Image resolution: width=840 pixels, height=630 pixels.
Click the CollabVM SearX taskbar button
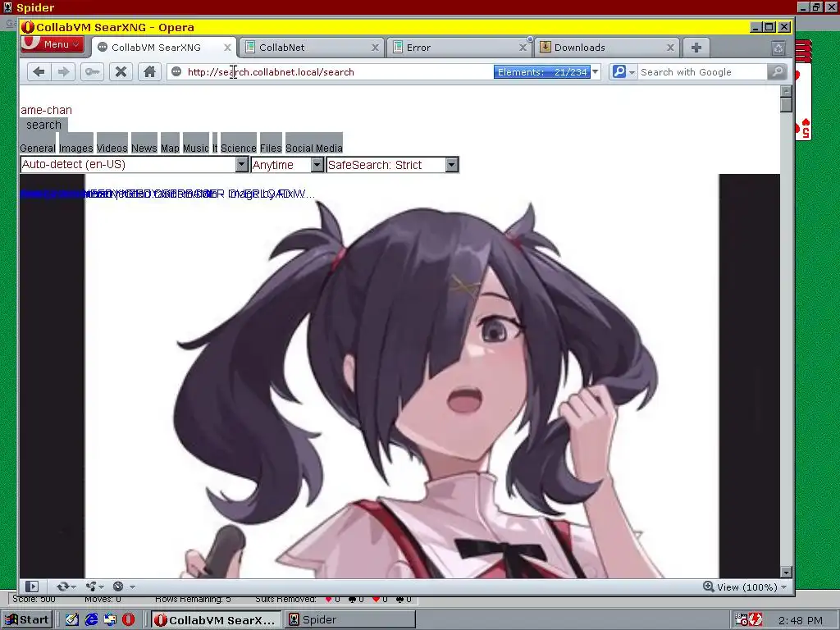(216, 620)
